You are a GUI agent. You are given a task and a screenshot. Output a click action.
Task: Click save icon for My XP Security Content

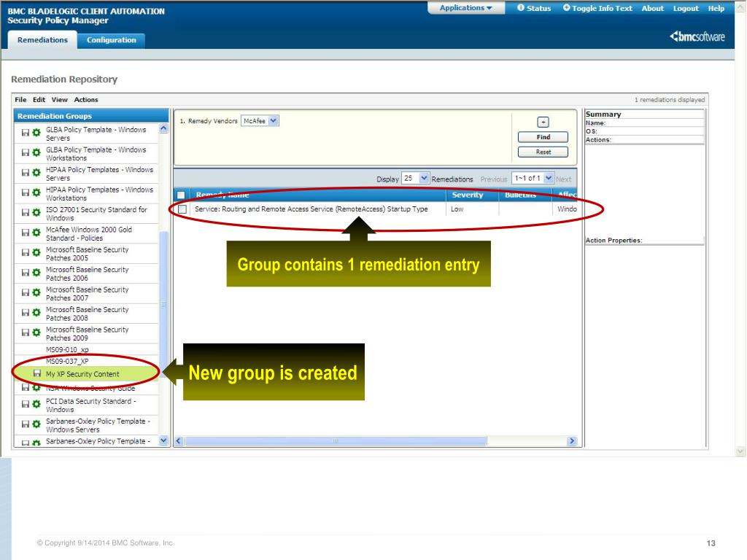click(x=37, y=374)
